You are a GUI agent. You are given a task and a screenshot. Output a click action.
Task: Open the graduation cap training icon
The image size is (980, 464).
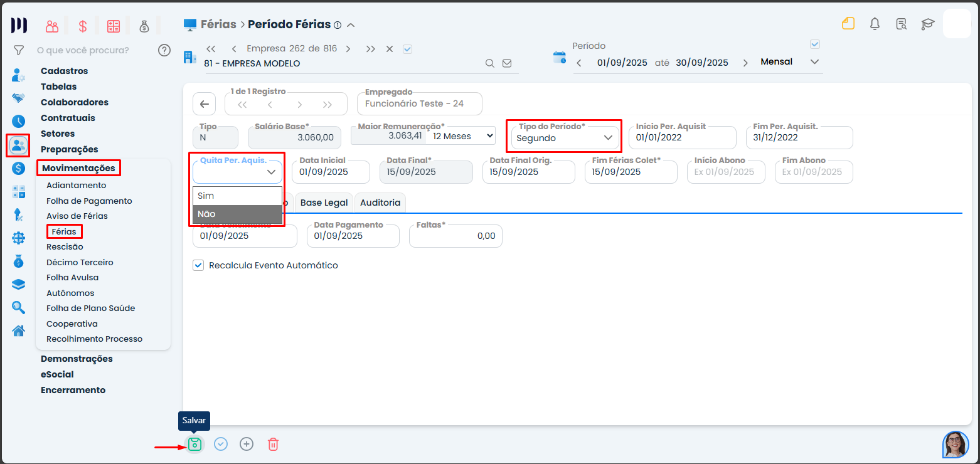[x=927, y=24]
